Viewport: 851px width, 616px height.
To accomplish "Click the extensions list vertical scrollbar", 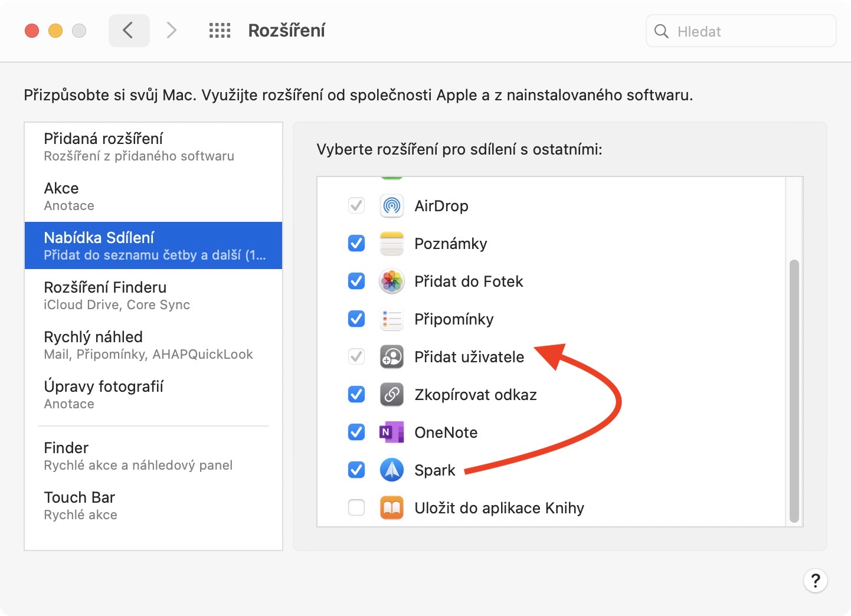I will 794,391.
